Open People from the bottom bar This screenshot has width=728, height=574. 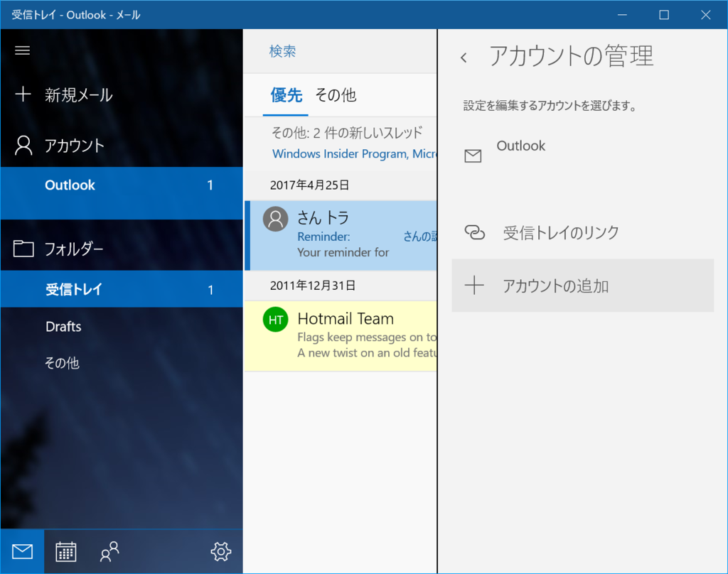click(x=109, y=552)
